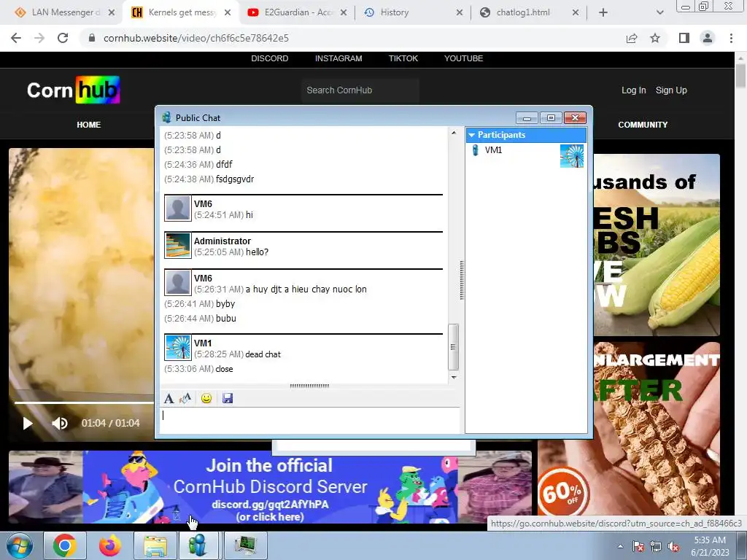Viewport: 747px width, 560px height.
Task: Open the font color picker in chat toolbar
Action: pyautogui.click(x=185, y=398)
